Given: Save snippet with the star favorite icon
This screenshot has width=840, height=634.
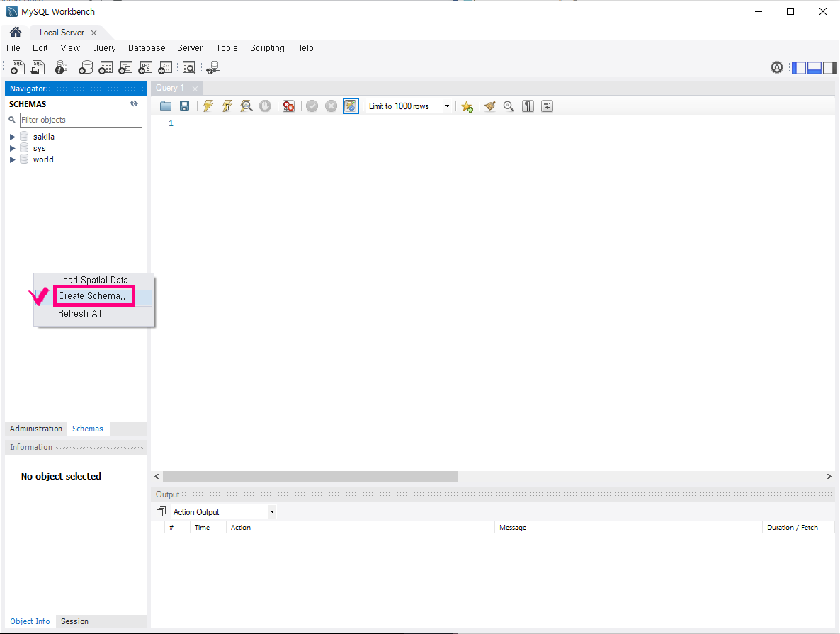Looking at the screenshot, I should coord(467,106).
